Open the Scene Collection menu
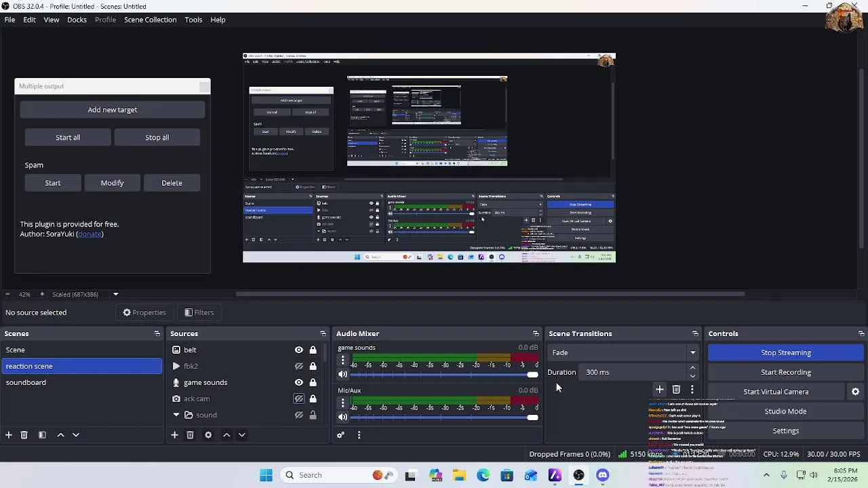The image size is (868, 488). [x=150, y=20]
